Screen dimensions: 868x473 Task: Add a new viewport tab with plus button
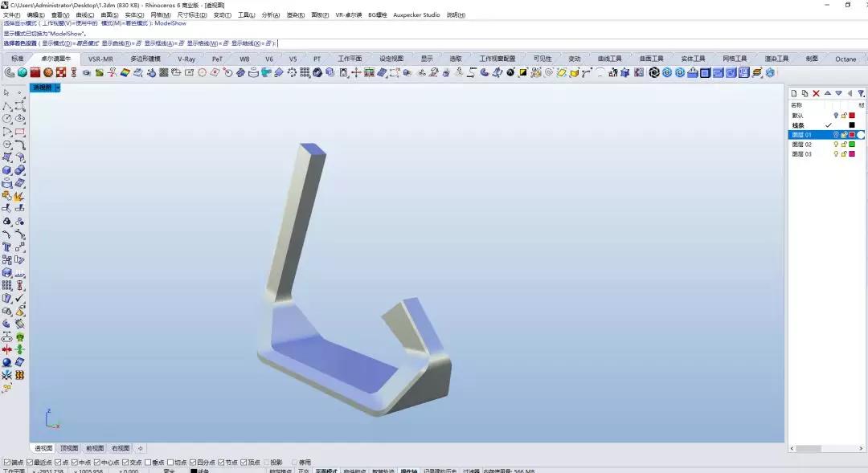click(140, 449)
